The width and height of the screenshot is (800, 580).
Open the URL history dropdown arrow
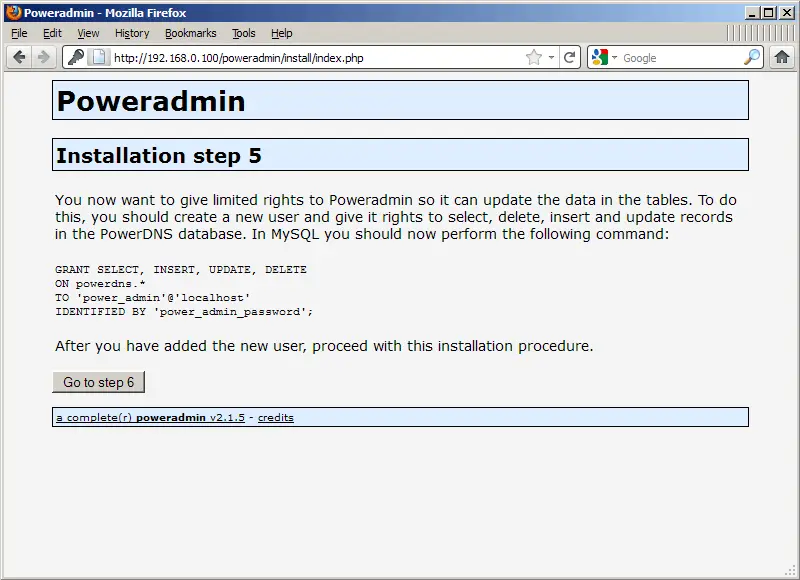click(x=552, y=57)
